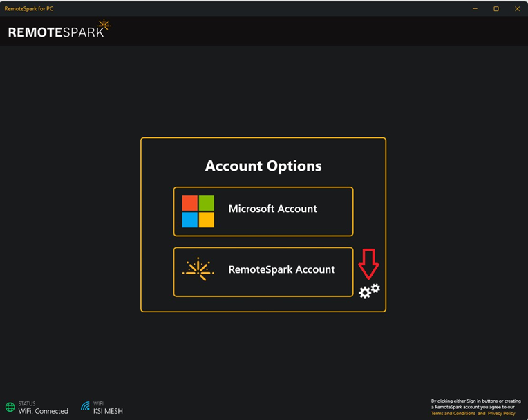The width and height of the screenshot is (528, 420).
Task: Open the Privacy Policy link
Action: (502, 414)
